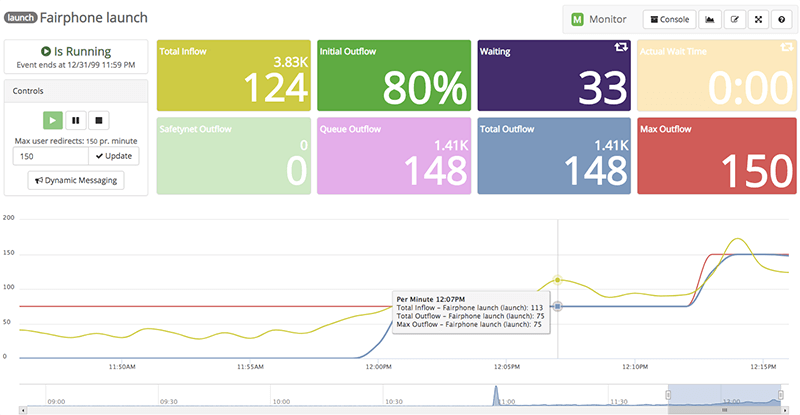Click the area chart icon button
The image size is (800, 415).
click(709, 19)
